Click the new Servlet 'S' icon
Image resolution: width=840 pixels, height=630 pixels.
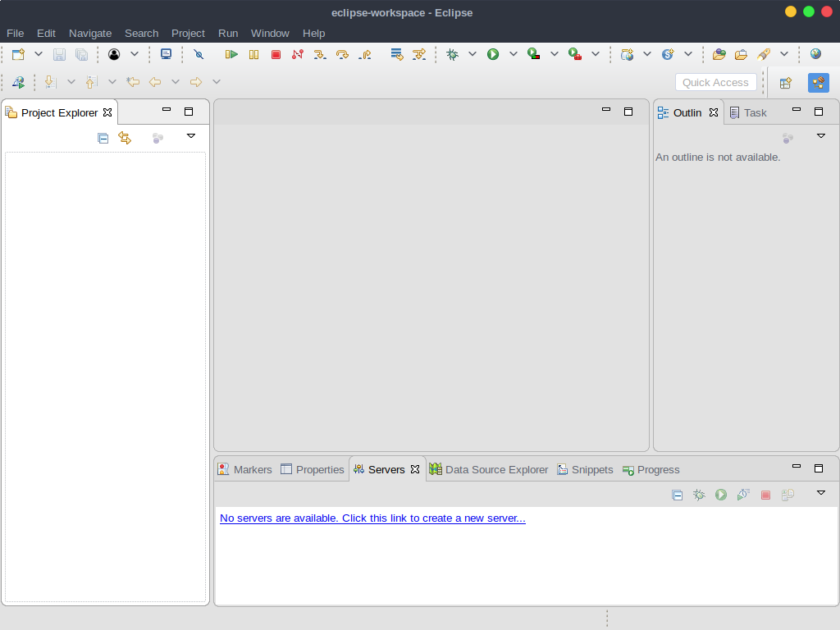(x=668, y=54)
